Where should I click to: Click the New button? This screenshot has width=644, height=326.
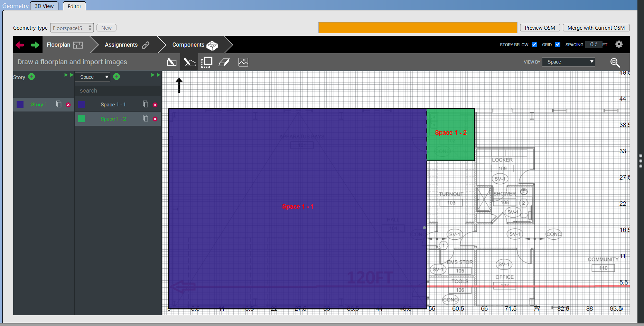(x=106, y=28)
